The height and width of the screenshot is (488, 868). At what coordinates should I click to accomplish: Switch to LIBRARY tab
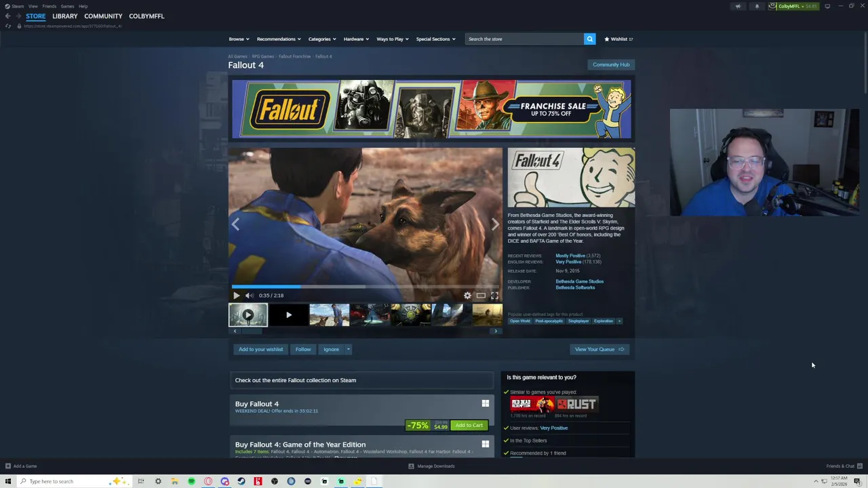point(65,16)
